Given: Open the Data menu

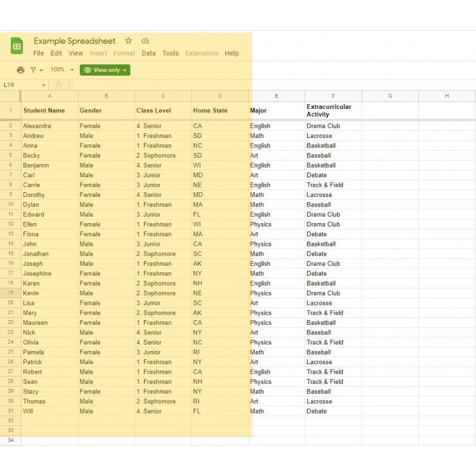Looking at the screenshot, I should 149,53.
